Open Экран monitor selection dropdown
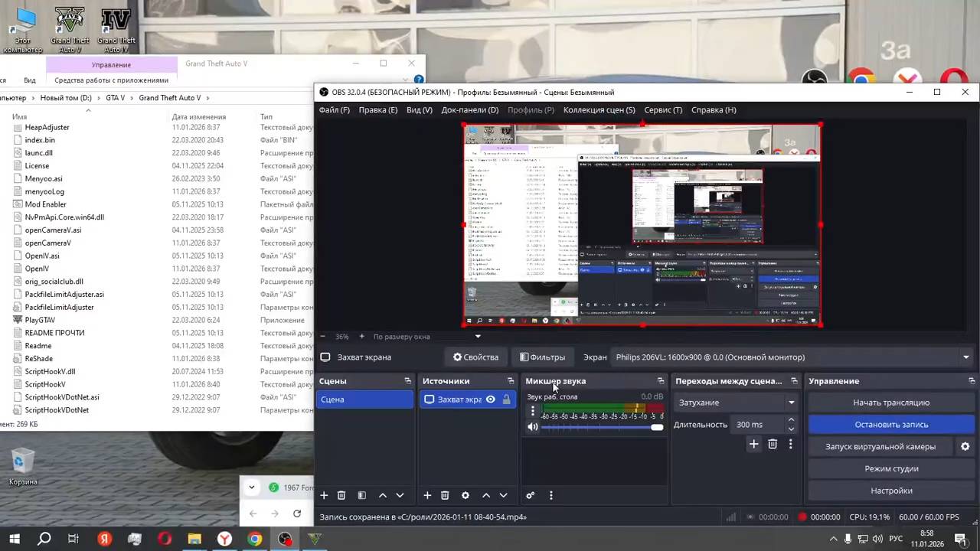Screen dimensions: 980x551 tap(792, 357)
